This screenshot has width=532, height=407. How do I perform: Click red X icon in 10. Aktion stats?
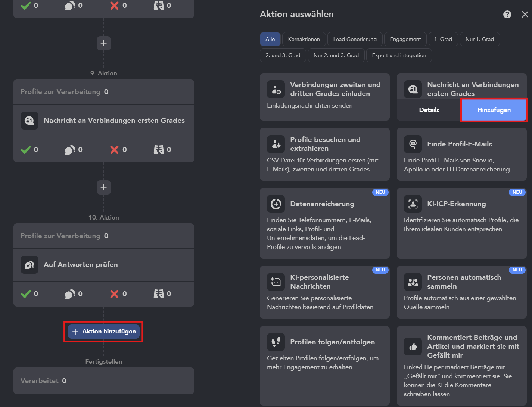click(x=114, y=294)
